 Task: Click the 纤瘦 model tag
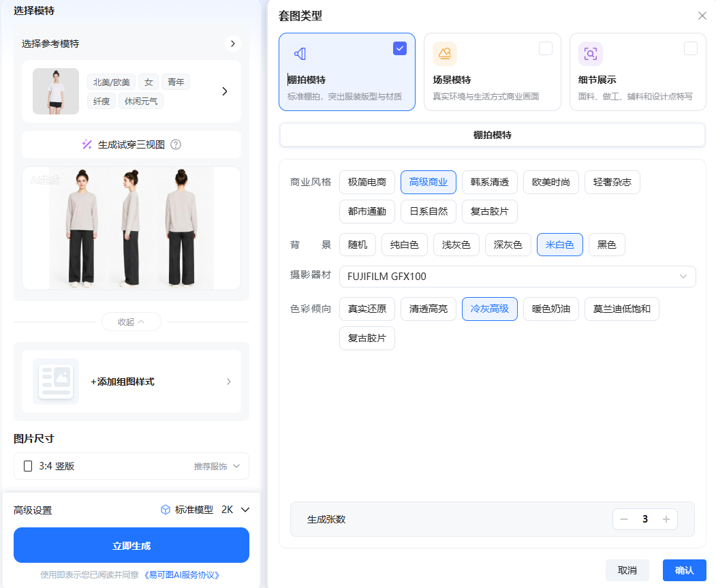pyautogui.click(x=102, y=102)
